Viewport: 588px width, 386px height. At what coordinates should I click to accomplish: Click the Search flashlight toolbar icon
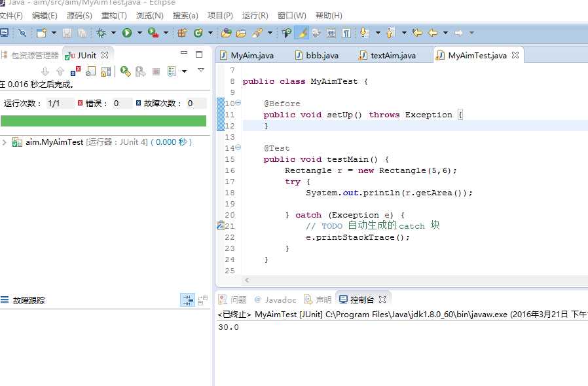[x=257, y=33]
